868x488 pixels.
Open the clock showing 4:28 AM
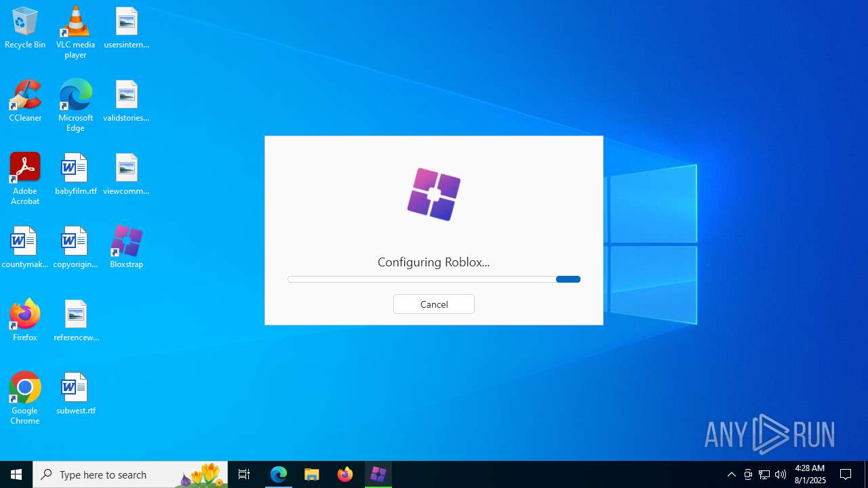[810, 474]
